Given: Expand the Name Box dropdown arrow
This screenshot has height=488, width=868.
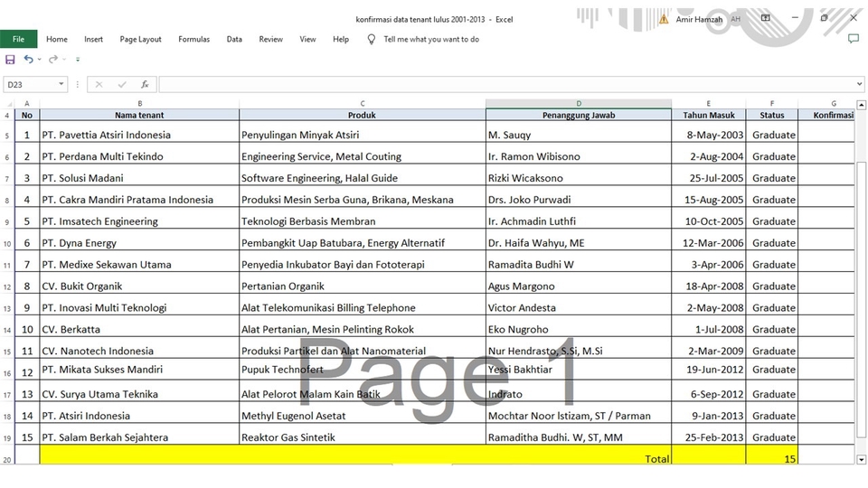Looking at the screenshot, I should point(61,84).
